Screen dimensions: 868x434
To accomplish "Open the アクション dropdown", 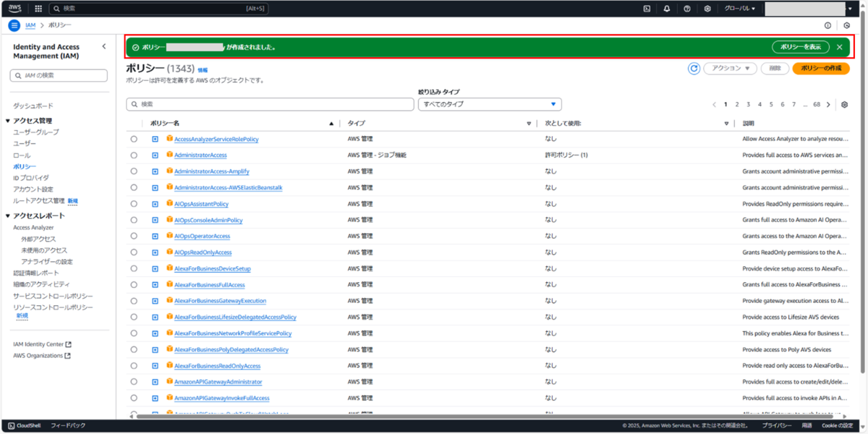I will click(729, 68).
